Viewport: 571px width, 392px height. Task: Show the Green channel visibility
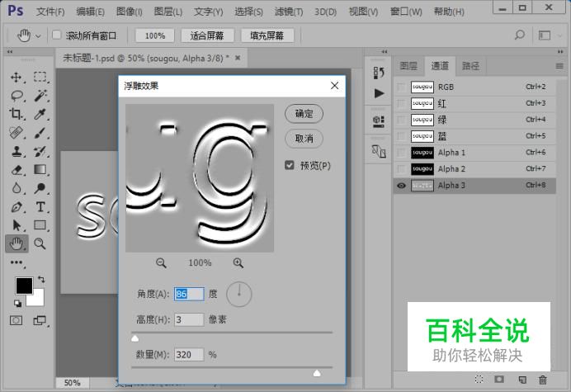pyautogui.click(x=401, y=120)
